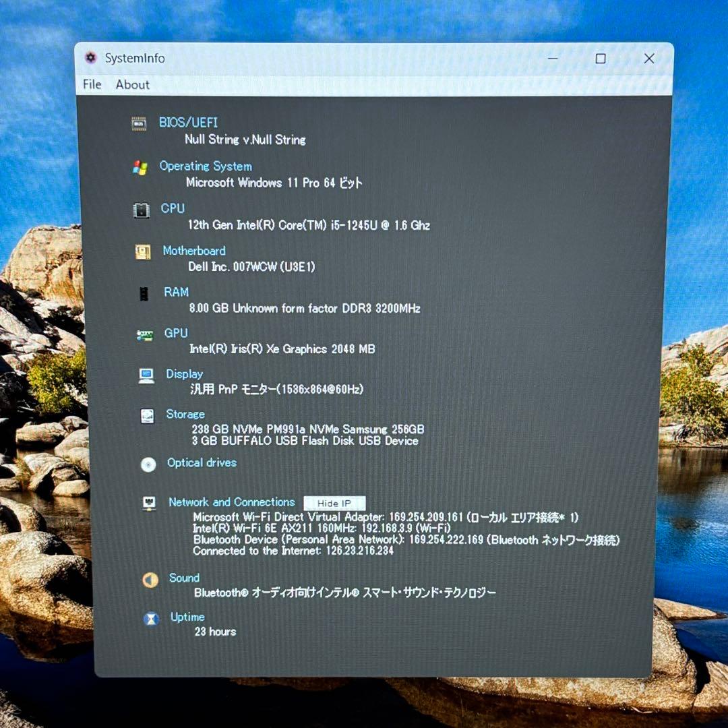This screenshot has width=728, height=728.
Task: Click the Network and Connections icon
Action: click(x=150, y=503)
